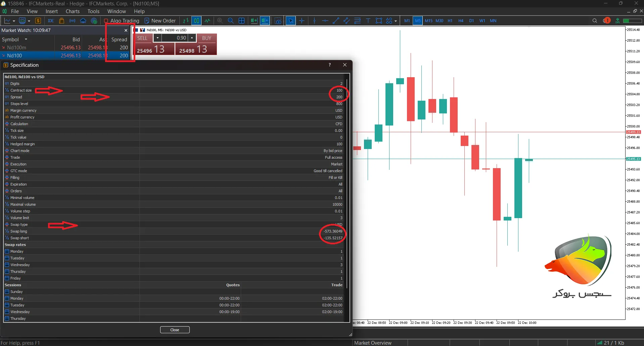Click the text label tool
Image resolution: width=644 pixels, height=346 pixels.
click(368, 21)
